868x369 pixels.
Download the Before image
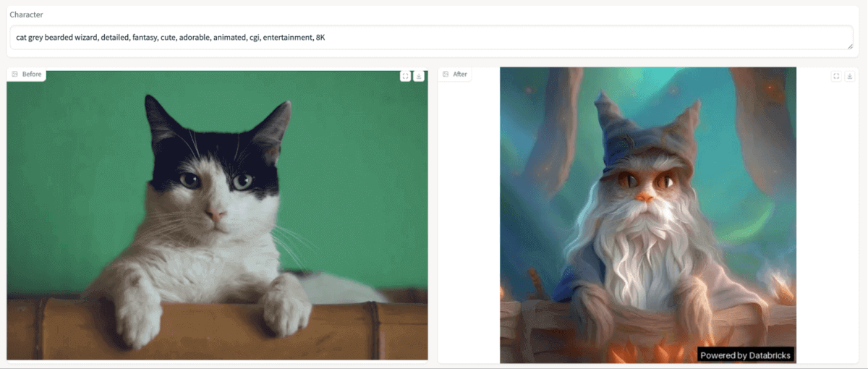(419, 76)
